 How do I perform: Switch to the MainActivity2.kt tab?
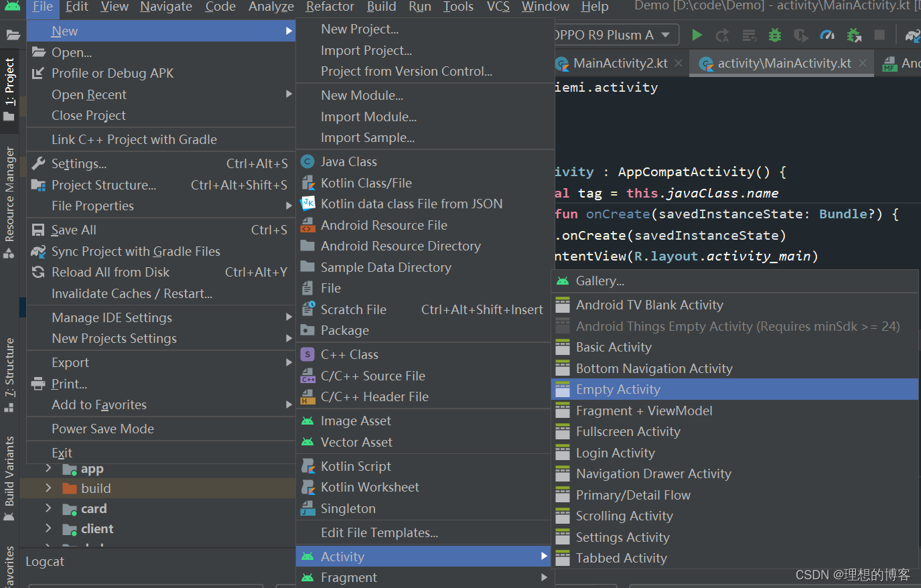click(620, 63)
